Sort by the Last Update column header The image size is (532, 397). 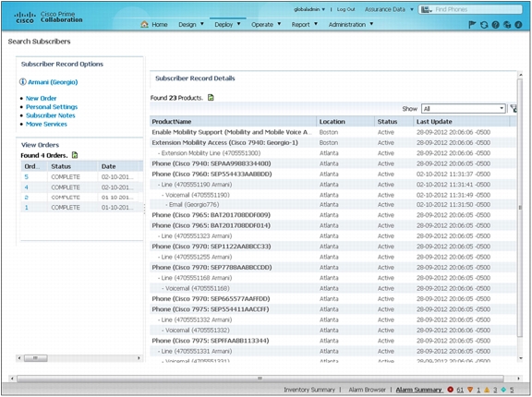462,121
